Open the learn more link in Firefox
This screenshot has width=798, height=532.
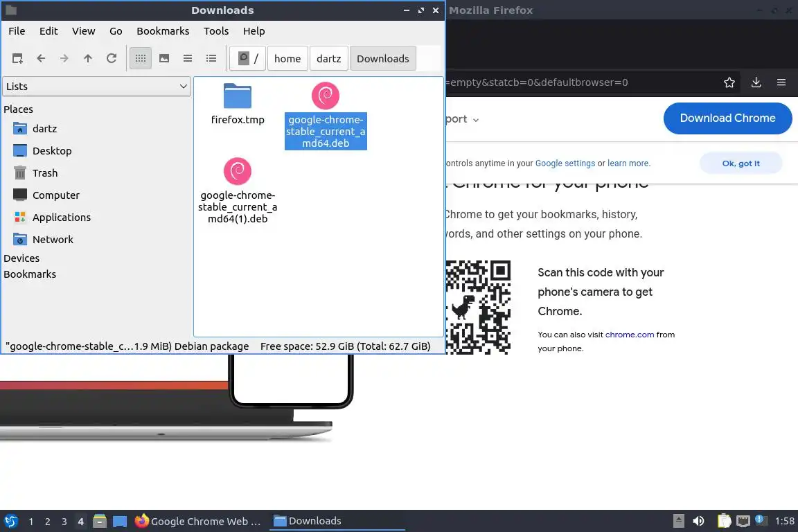click(628, 163)
